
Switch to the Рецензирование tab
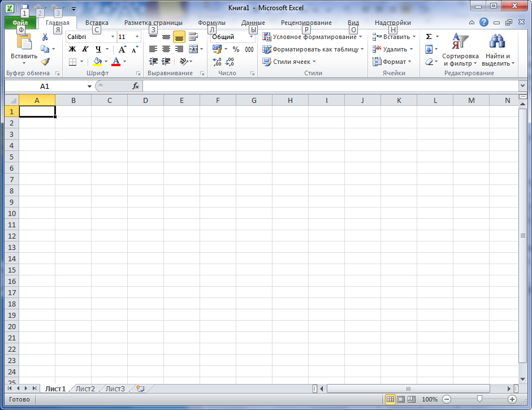point(306,23)
